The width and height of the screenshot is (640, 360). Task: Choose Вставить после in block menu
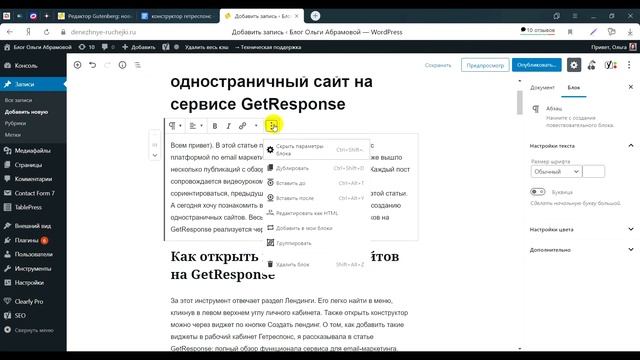click(x=316, y=198)
